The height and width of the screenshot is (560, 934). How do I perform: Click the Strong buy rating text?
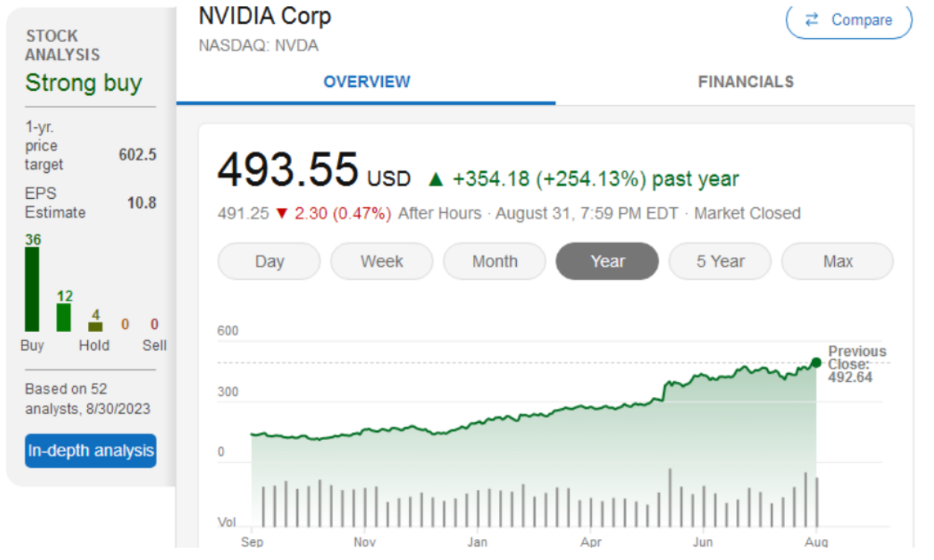(x=83, y=83)
